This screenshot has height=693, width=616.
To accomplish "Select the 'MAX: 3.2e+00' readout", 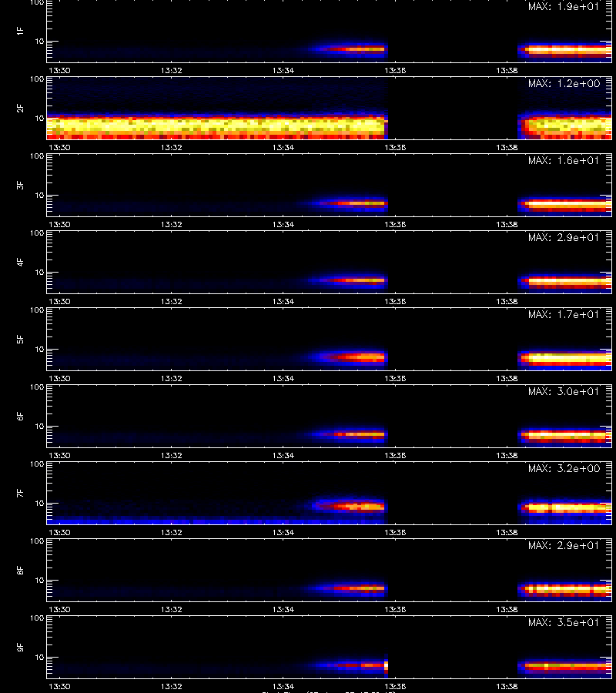I will click(564, 468).
